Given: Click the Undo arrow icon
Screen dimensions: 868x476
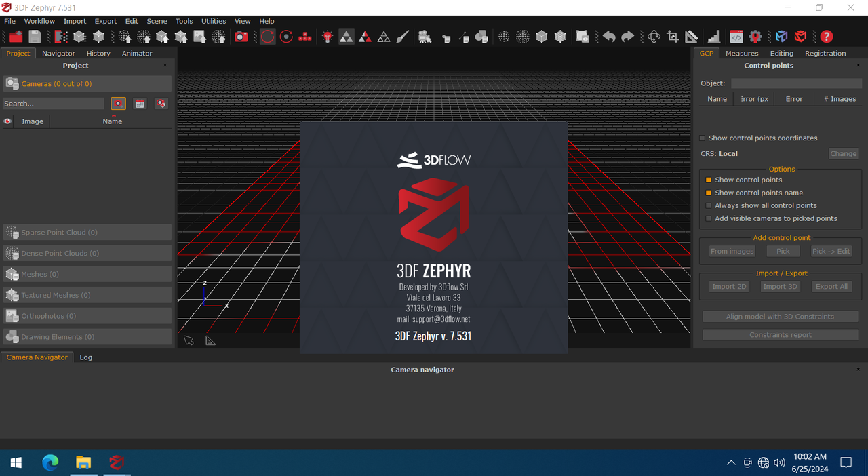Looking at the screenshot, I should tap(609, 37).
